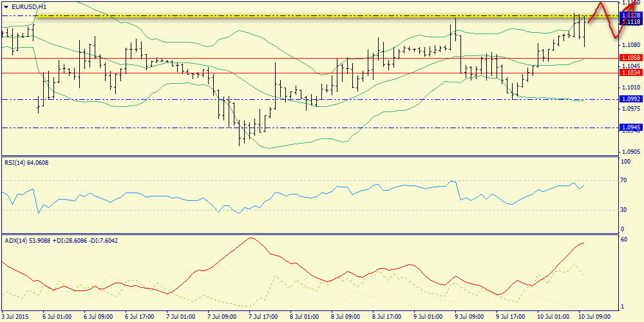Viewport: 644px width, 322px height.
Task: Click the triangle icon beside EURUSD,H1
Action: pos(5,6)
